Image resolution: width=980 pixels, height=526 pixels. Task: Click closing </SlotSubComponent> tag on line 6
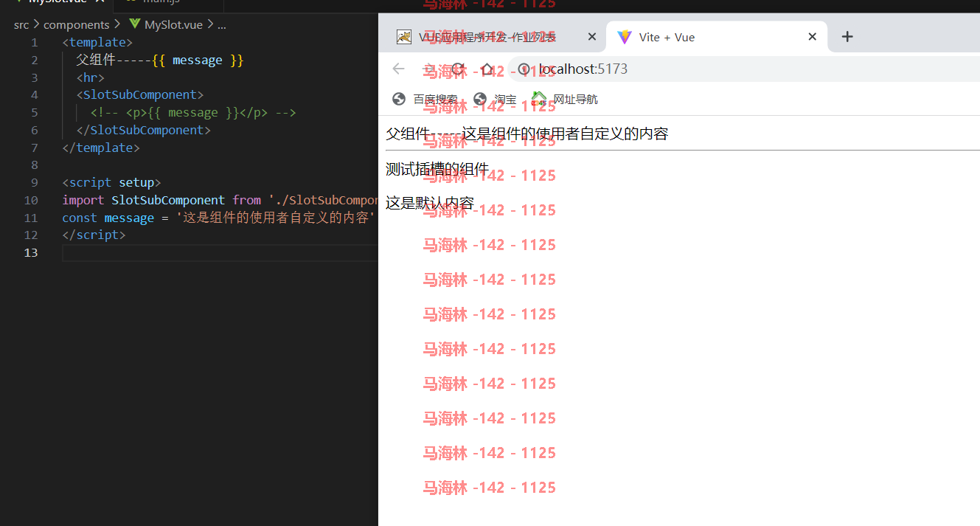click(x=144, y=130)
